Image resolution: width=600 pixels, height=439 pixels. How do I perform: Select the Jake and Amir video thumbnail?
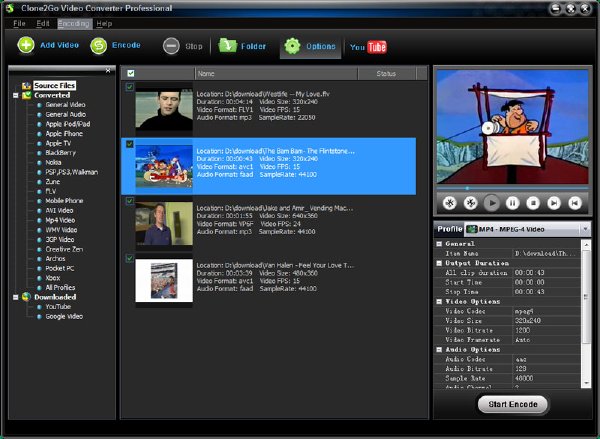(164, 224)
